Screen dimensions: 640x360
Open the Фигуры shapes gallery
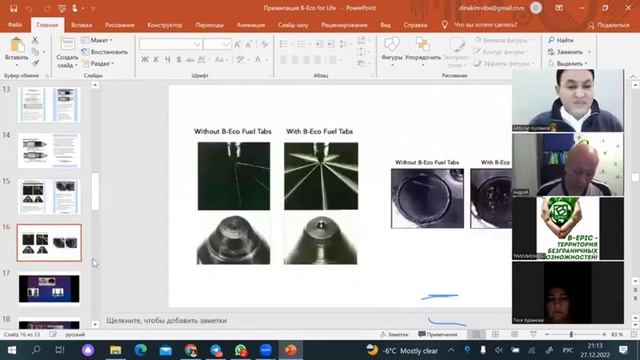click(x=392, y=44)
